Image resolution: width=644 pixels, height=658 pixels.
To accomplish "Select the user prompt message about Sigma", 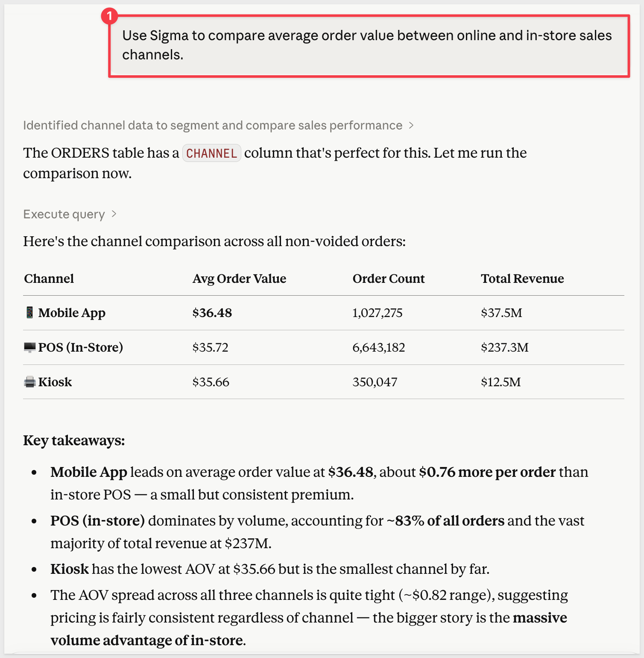I will pyautogui.click(x=367, y=45).
